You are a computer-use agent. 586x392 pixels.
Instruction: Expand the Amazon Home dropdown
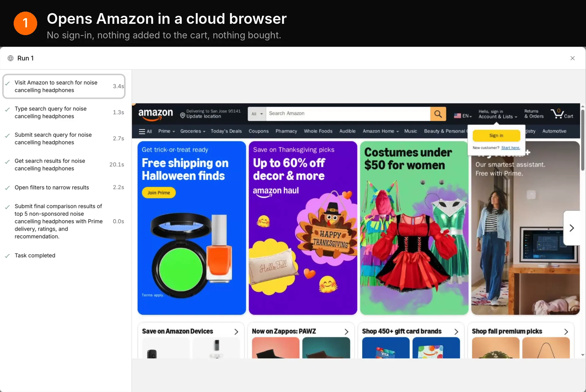coord(381,131)
